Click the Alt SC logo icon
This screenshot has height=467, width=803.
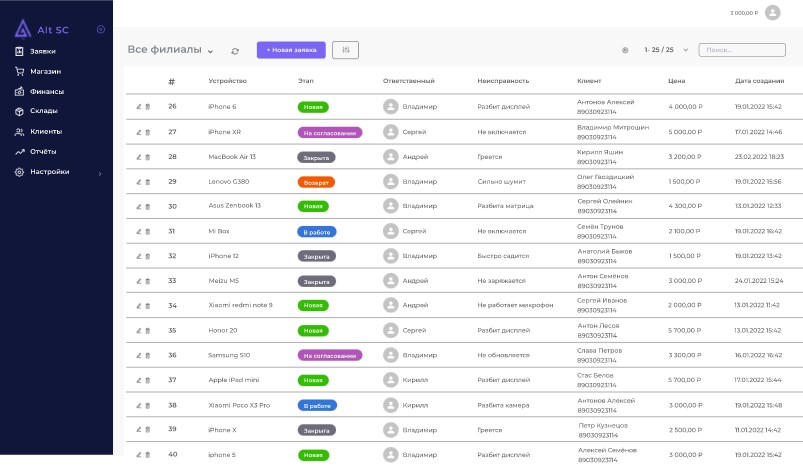click(23, 29)
